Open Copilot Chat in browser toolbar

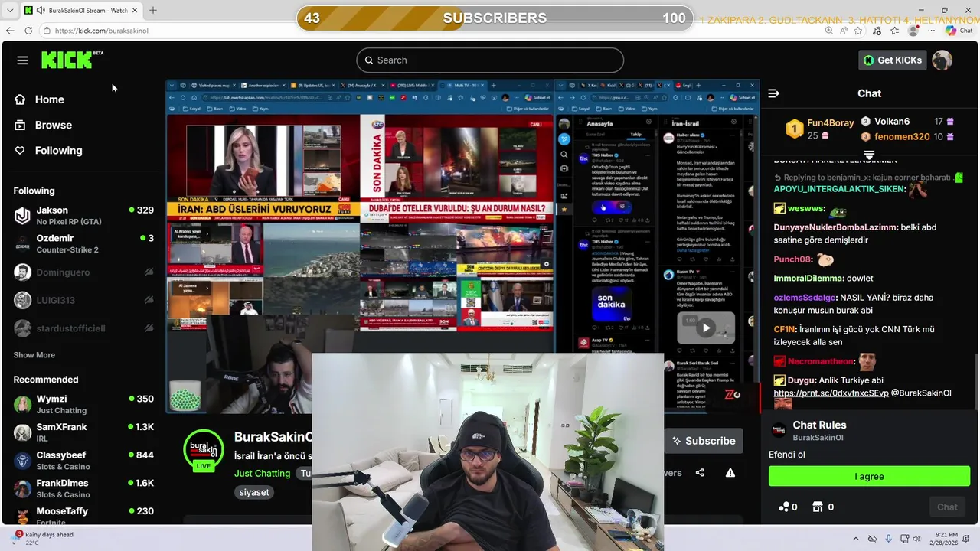[959, 31]
